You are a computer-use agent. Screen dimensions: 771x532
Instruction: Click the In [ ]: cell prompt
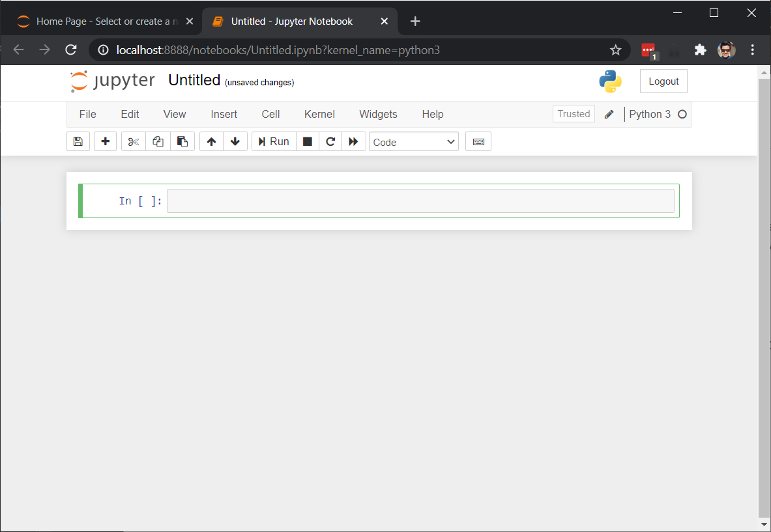click(140, 201)
